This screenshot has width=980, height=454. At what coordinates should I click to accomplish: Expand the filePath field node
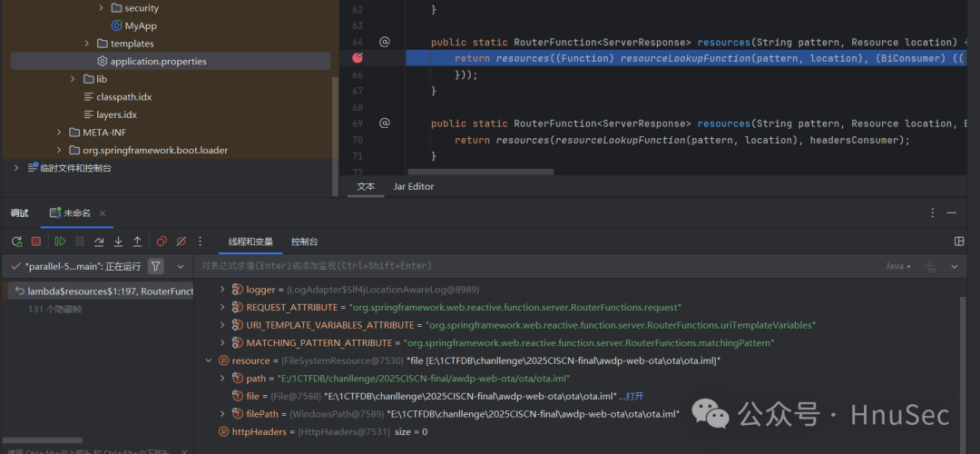(x=222, y=413)
